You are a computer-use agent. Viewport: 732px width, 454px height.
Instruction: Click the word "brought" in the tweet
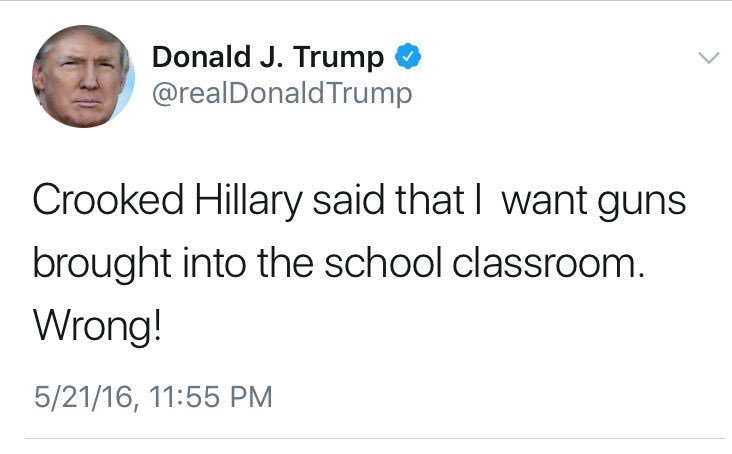click(102, 265)
